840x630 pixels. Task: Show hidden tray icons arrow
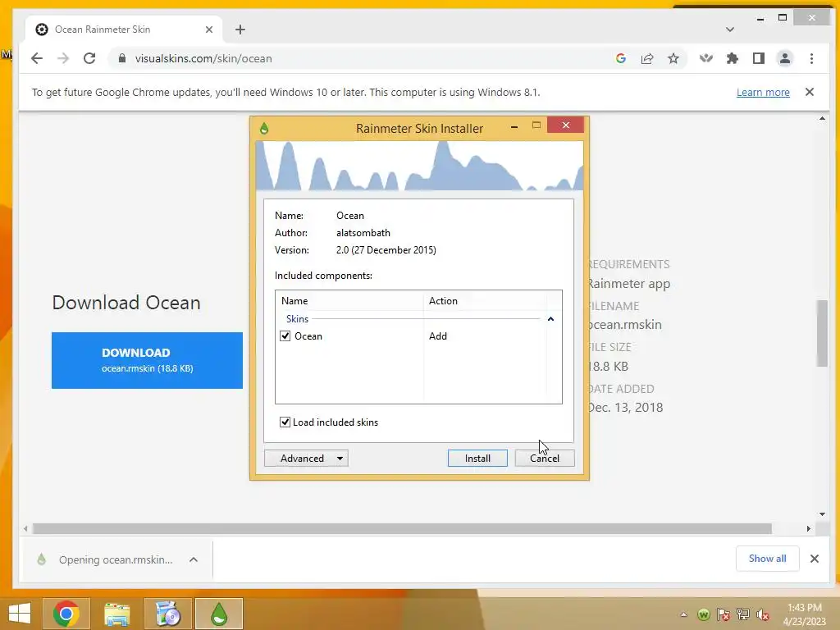pos(684,614)
